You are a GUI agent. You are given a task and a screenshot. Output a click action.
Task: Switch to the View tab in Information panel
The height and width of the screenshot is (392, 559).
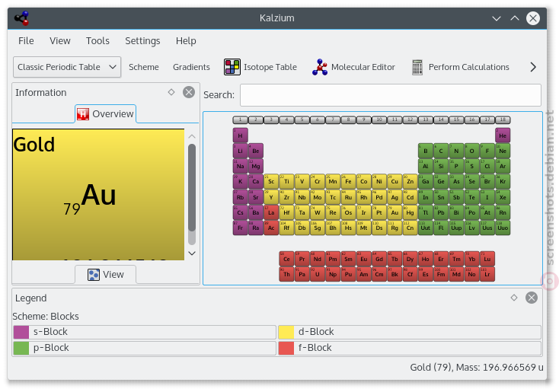[x=106, y=275]
